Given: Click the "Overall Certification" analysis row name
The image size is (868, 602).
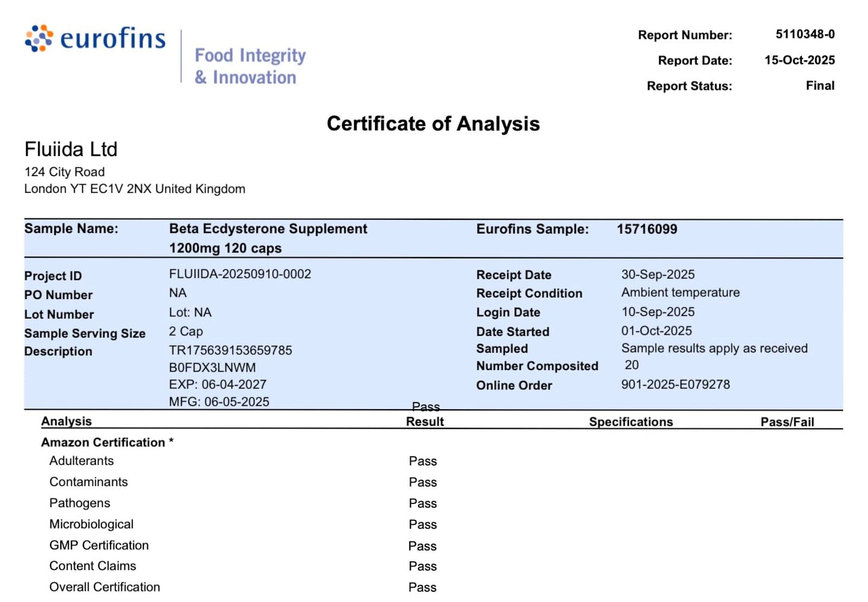Looking at the screenshot, I should [105, 587].
